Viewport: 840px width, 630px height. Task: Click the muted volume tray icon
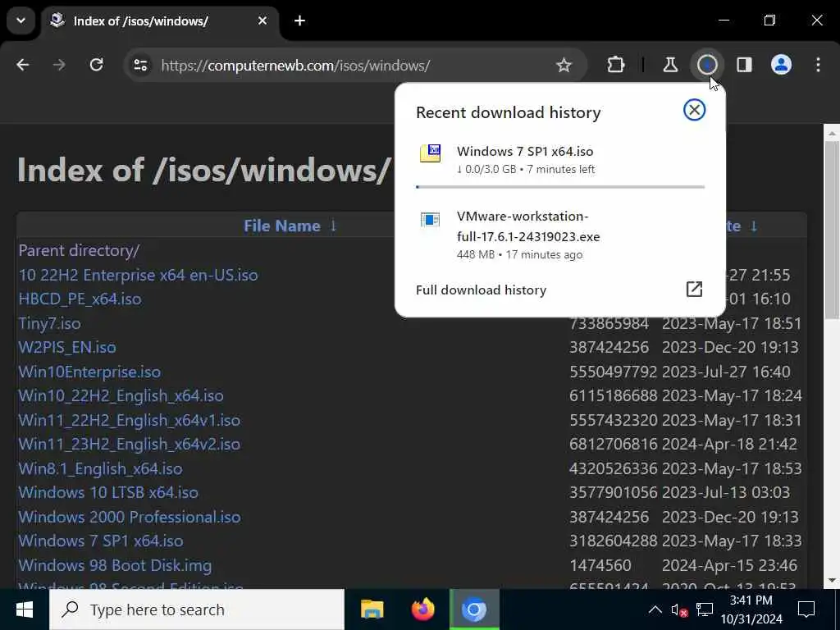click(x=679, y=609)
